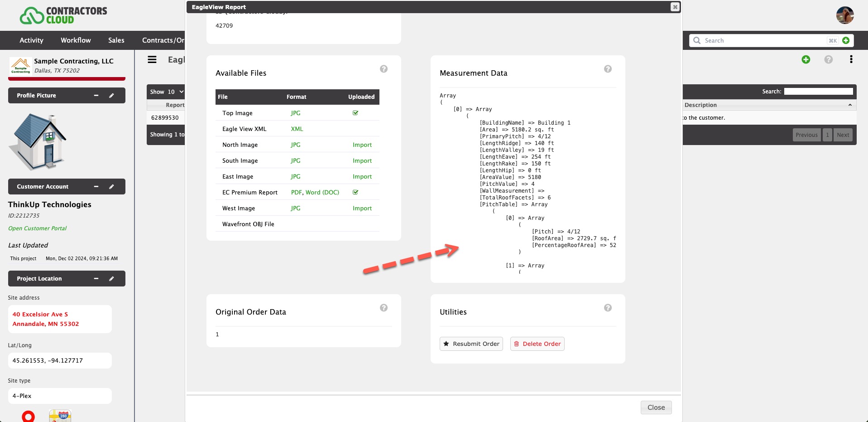This screenshot has width=868, height=422.
Task: Open the Workflow menu
Action: click(76, 40)
